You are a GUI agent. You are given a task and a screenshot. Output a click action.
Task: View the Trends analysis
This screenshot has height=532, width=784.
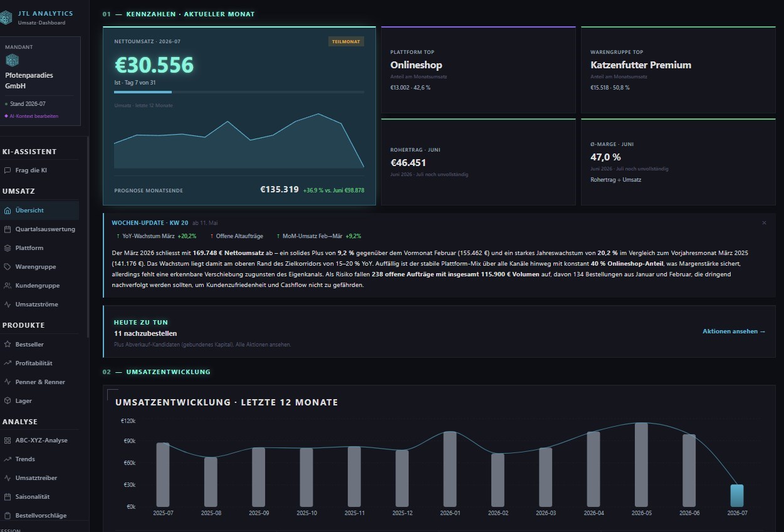click(39, 459)
